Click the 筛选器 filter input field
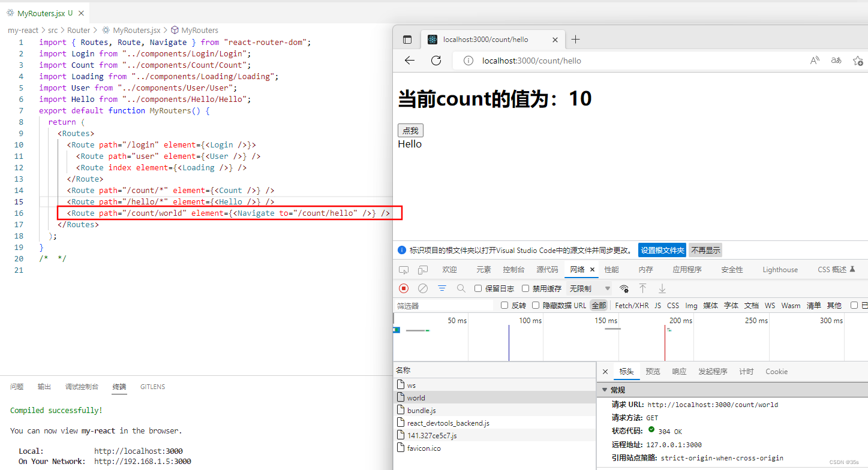The width and height of the screenshot is (868, 470). tap(444, 305)
